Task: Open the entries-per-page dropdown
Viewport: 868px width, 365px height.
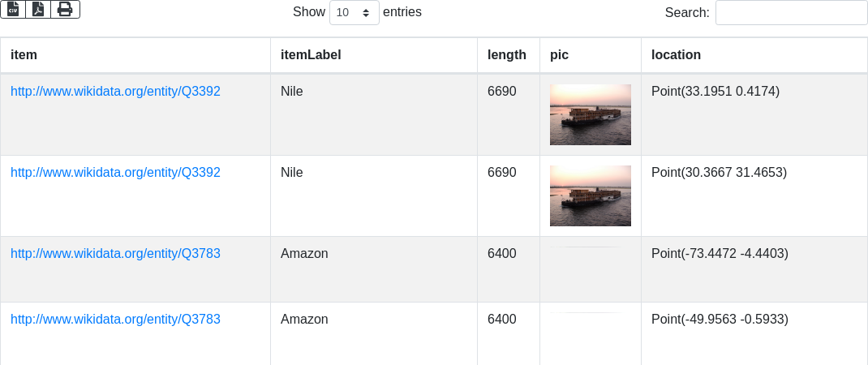Action: tap(355, 13)
